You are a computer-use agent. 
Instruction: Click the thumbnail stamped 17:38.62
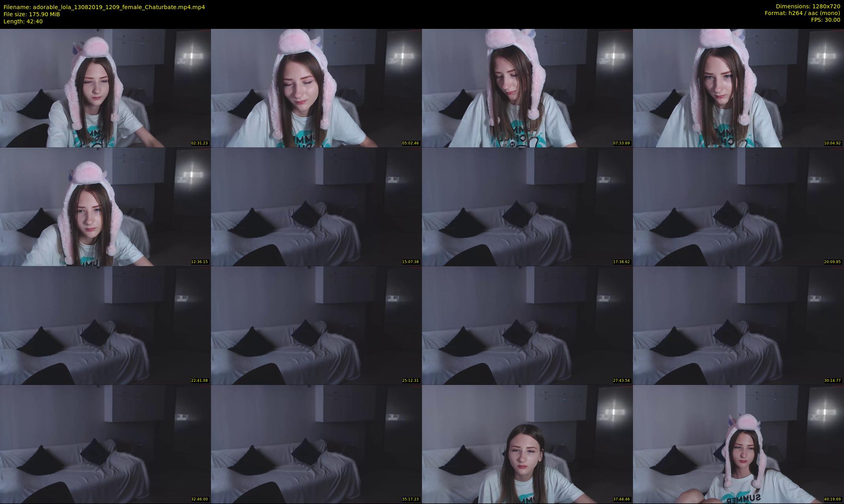527,207
